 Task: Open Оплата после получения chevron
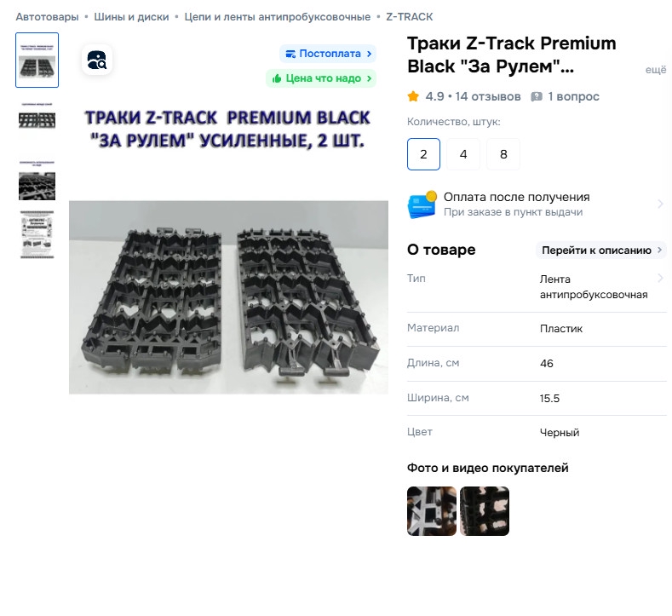[660, 204]
